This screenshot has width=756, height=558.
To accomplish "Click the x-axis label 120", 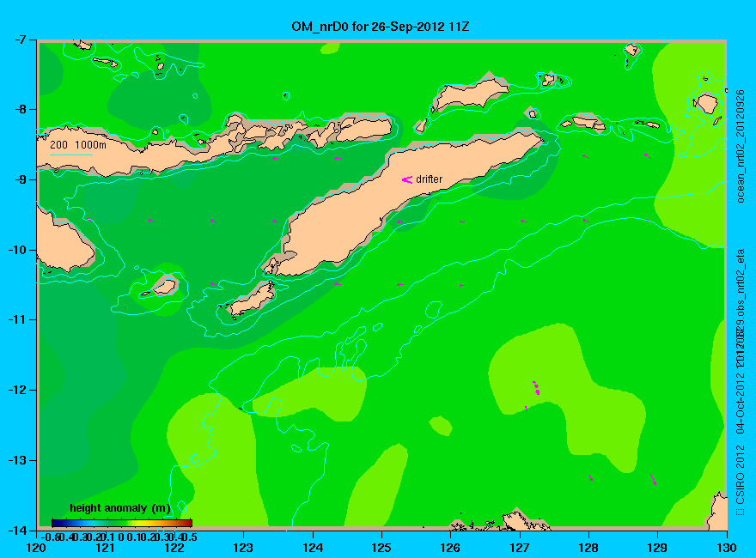I will coord(37,548).
